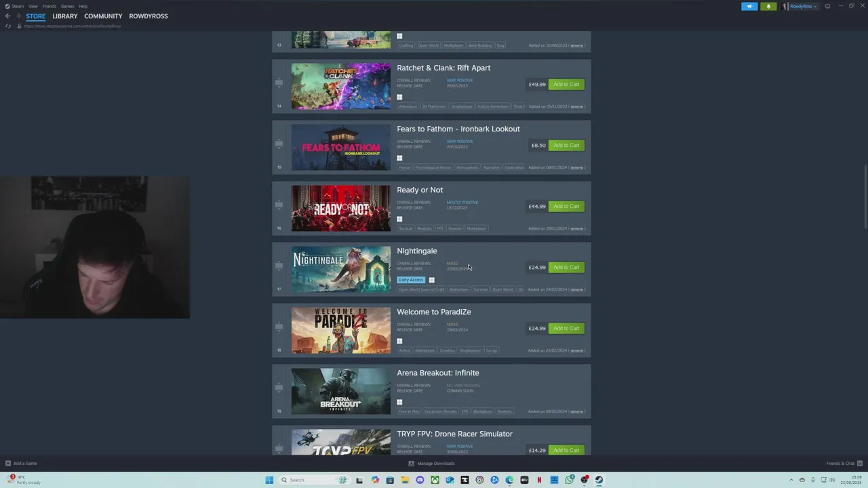
Task: Click the Welcome to ParadiZe cover thumbnail
Action: pos(341,330)
